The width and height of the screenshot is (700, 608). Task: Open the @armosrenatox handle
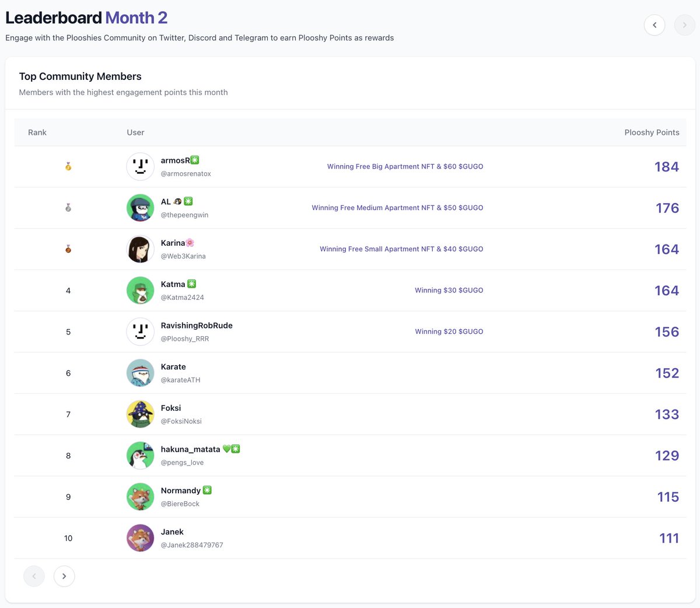[x=186, y=174]
